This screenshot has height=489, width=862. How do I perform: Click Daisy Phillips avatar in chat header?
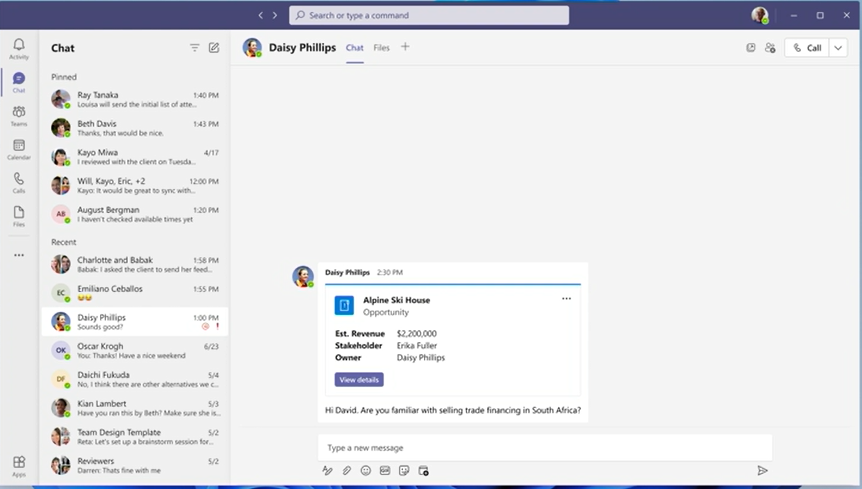click(252, 48)
